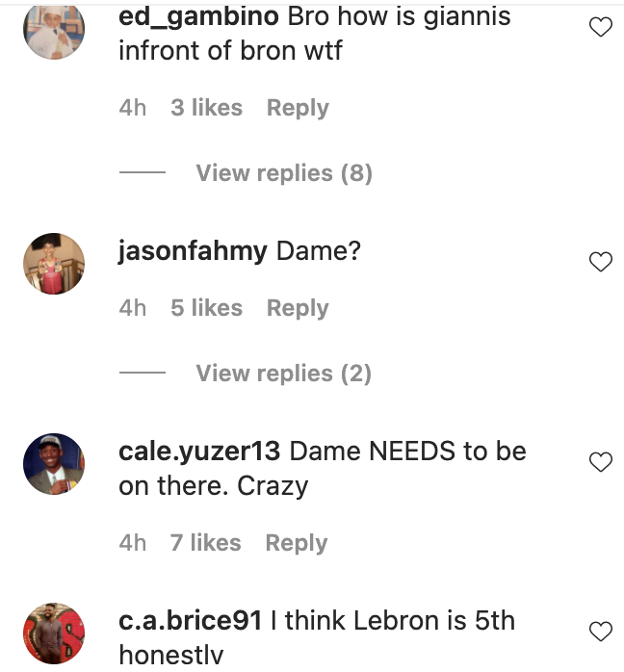Image resolution: width=624 pixels, height=672 pixels.
Task: Expand the 8 replies under ed_gambino
Action: pos(283,173)
